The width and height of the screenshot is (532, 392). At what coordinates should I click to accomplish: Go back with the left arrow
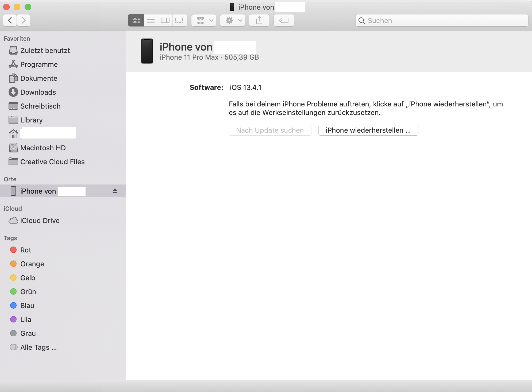(10, 20)
